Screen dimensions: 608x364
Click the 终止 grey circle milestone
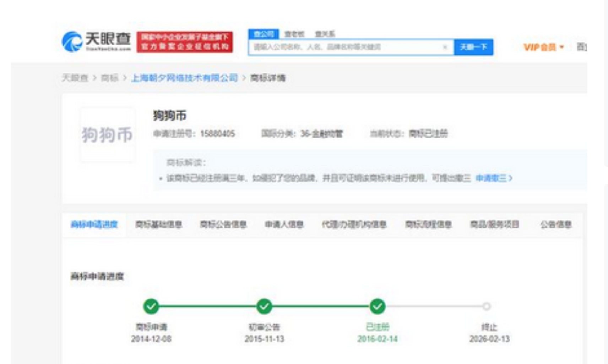487,306
